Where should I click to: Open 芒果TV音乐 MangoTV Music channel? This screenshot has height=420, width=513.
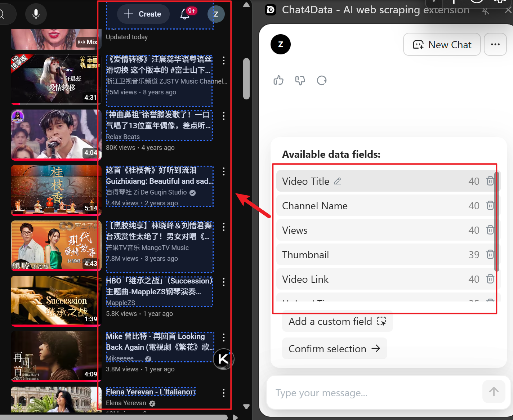point(147,248)
